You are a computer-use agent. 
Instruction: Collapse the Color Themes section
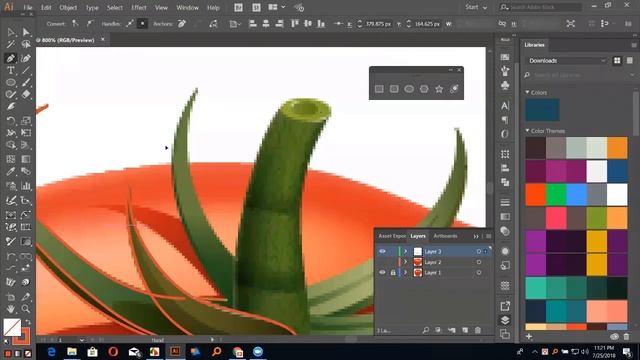[x=527, y=131]
